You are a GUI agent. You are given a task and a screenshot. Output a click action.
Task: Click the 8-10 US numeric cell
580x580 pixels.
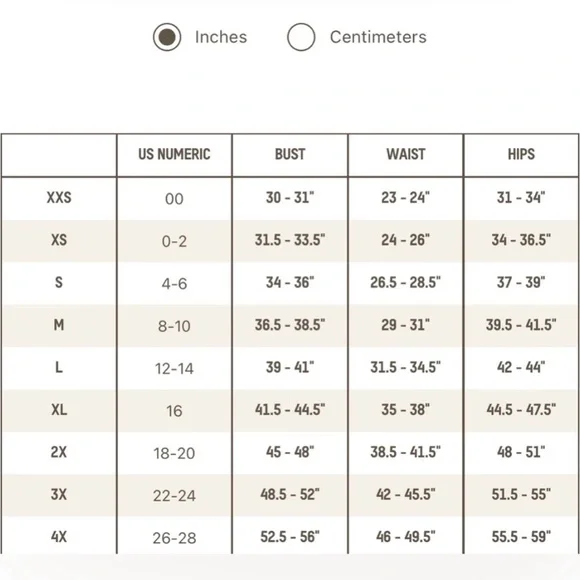pos(174,326)
